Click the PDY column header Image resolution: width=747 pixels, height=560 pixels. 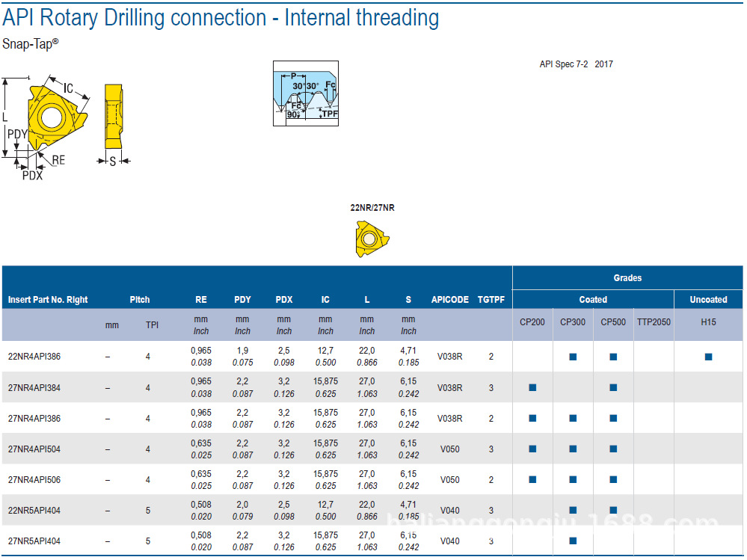point(242,300)
